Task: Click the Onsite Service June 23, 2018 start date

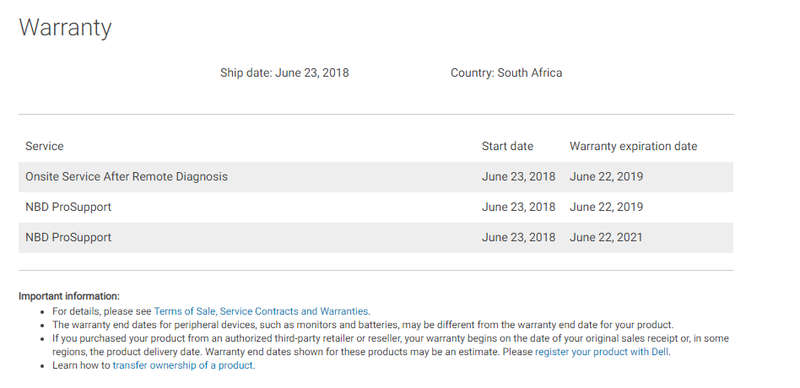Action: click(518, 177)
